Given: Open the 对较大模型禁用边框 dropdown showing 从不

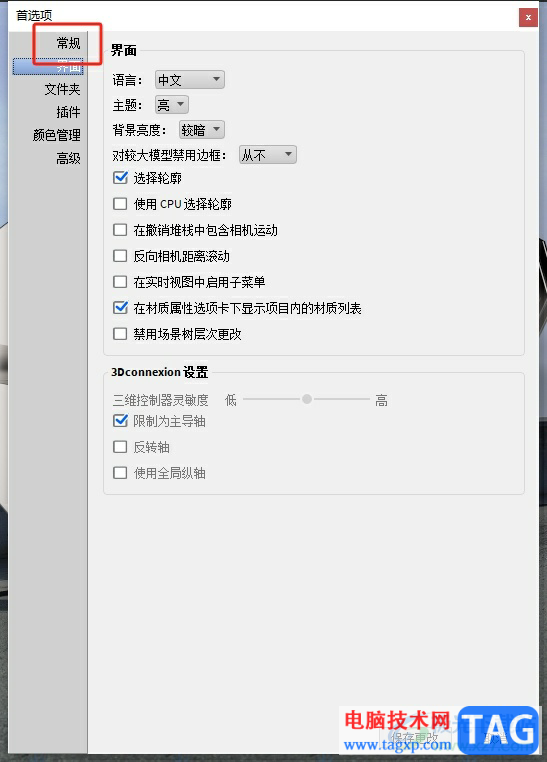Looking at the screenshot, I should coord(268,155).
